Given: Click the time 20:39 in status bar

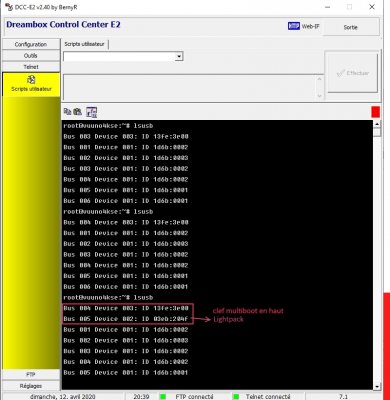Looking at the screenshot, I should click(141, 397).
